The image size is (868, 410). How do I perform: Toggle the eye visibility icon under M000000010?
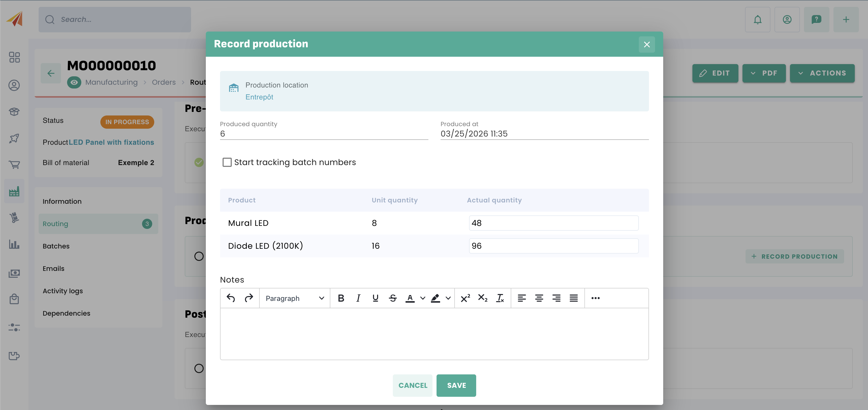74,82
